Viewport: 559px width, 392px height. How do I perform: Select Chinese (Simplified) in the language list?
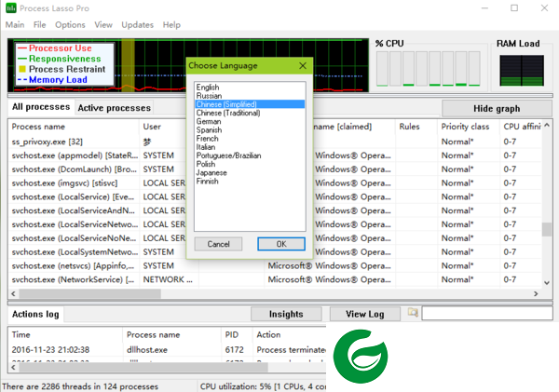(x=250, y=104)
